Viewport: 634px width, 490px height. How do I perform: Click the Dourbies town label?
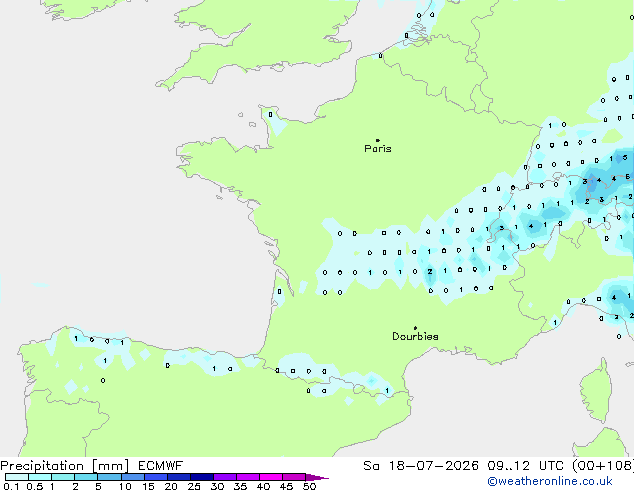click(415, 336)
